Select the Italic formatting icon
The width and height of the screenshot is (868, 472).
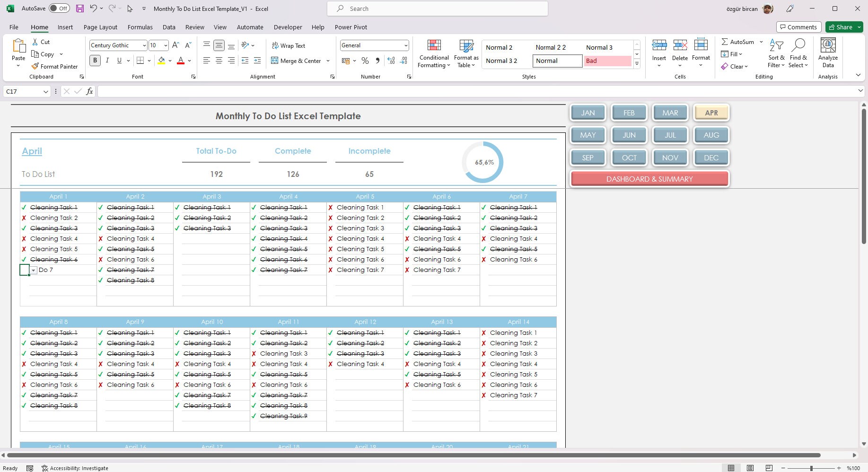107,61
